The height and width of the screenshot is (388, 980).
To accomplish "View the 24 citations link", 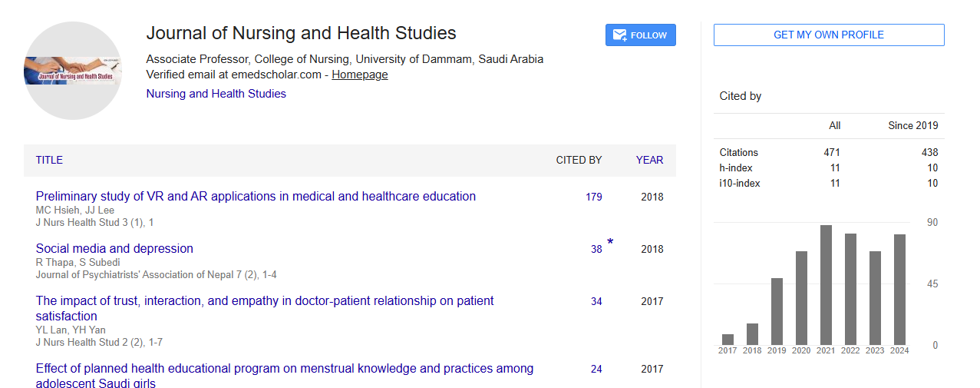I will 596,369.
